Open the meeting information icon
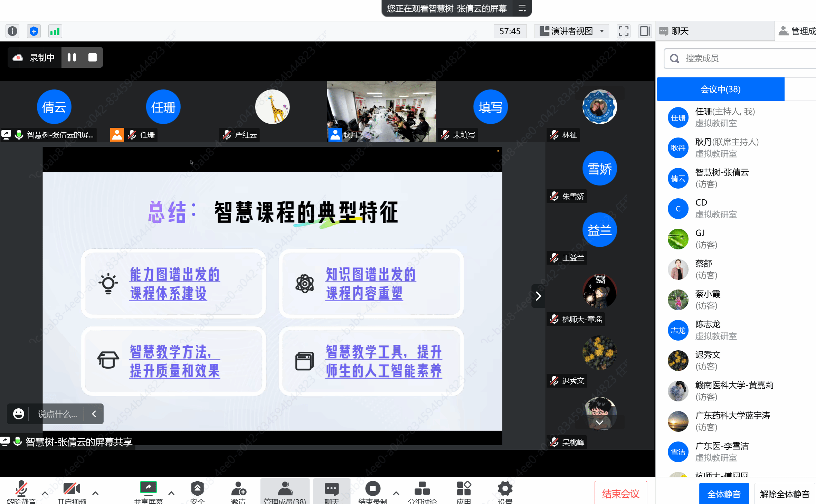This screenshot has width=816, height=504. 12,31
